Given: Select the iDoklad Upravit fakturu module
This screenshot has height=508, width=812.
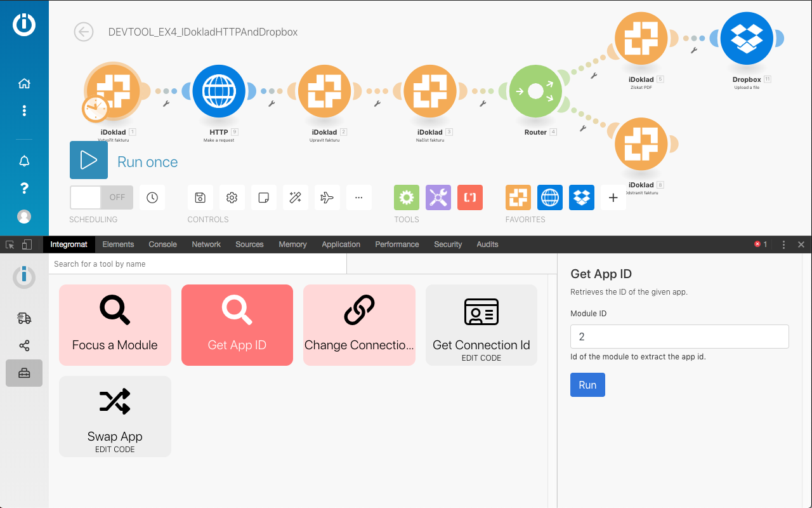Looking at the screenshot, I should (x=325, y=91).
